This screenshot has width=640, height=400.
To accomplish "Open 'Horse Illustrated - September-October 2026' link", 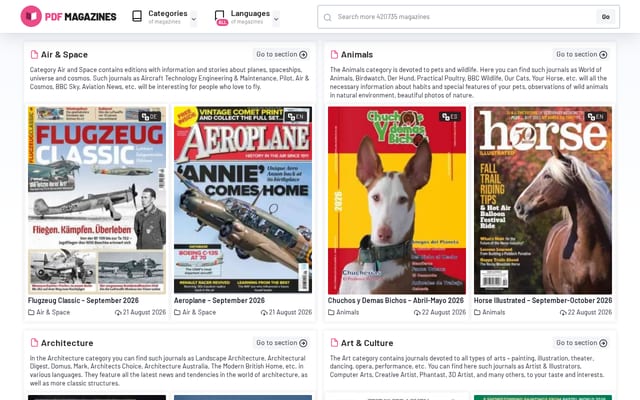I will [543, 300].
